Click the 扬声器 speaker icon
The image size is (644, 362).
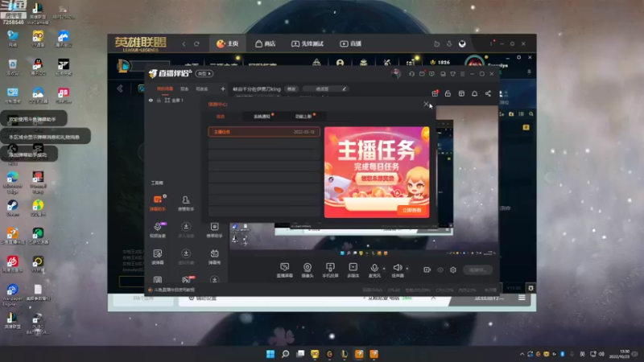point(397,269)
